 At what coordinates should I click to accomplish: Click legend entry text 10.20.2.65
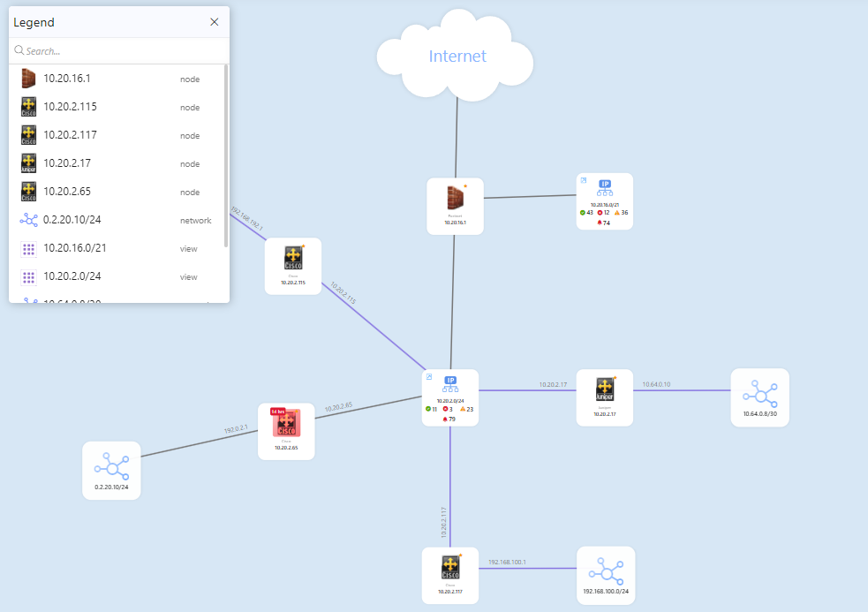(67, 192)
